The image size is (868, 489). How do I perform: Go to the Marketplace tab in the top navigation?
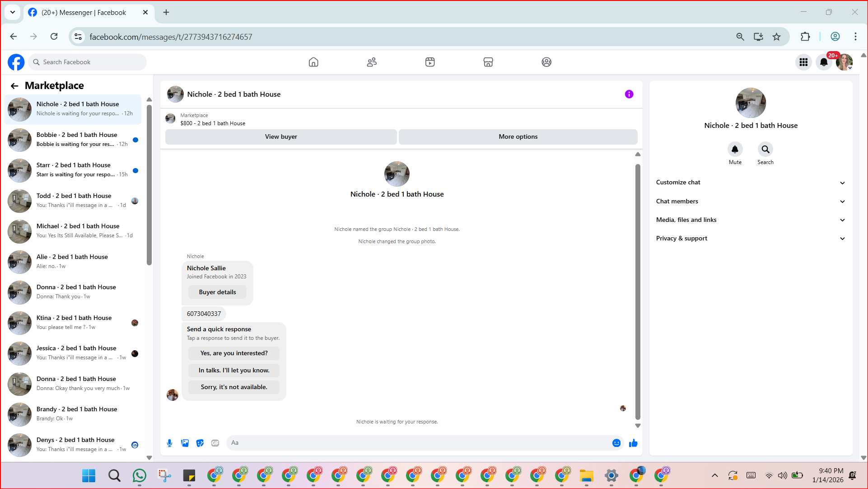click(x=488, y=62)
